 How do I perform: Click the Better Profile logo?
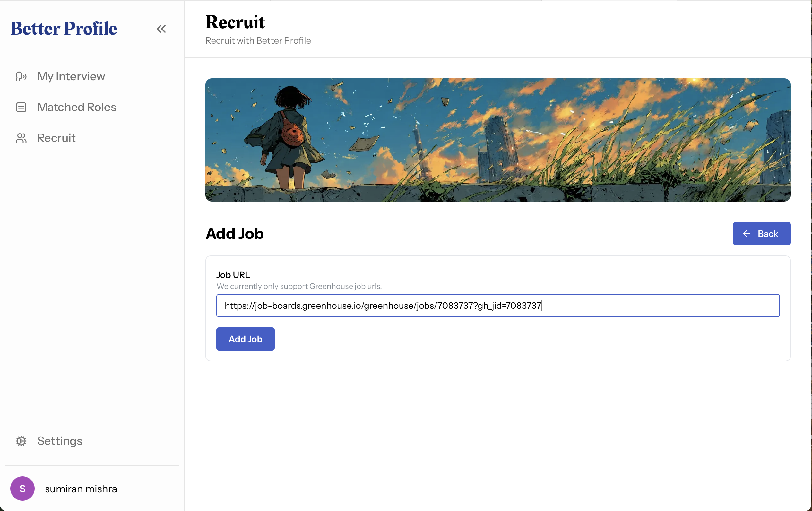click(x=64, y=28)
